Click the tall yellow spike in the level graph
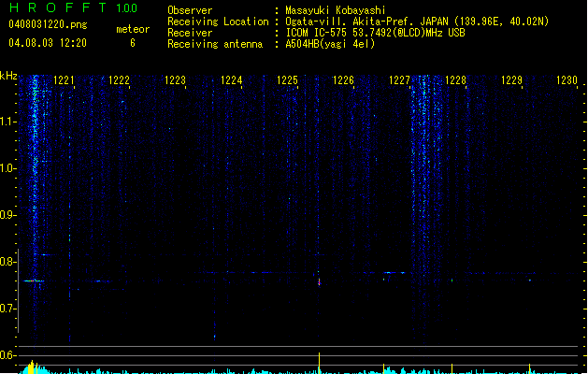588x374 pixels. tap(319, 363)
